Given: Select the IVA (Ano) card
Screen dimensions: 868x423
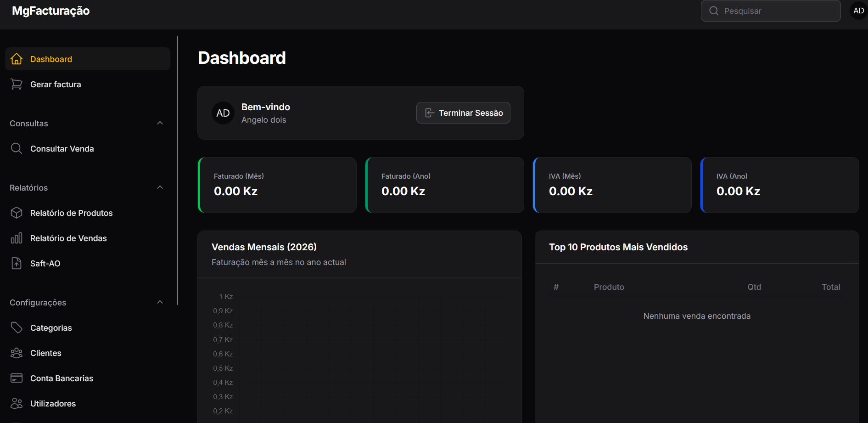Looking at the screenshot, I should pyautogui.click(x=779, y=185).
